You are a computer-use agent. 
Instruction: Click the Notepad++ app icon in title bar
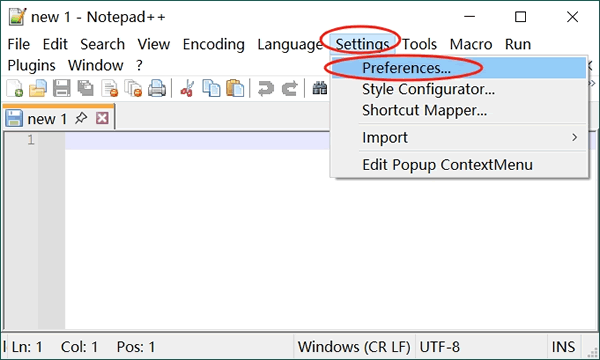[x=17, y=16]
